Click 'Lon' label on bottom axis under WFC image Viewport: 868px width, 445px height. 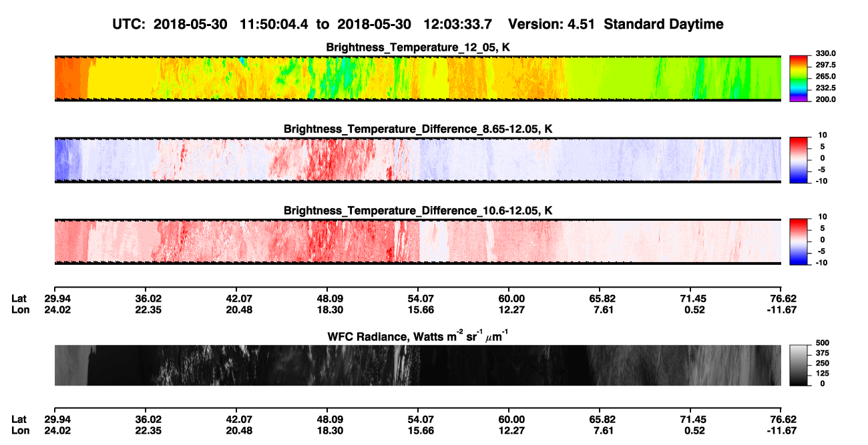(x=20, y=430)
